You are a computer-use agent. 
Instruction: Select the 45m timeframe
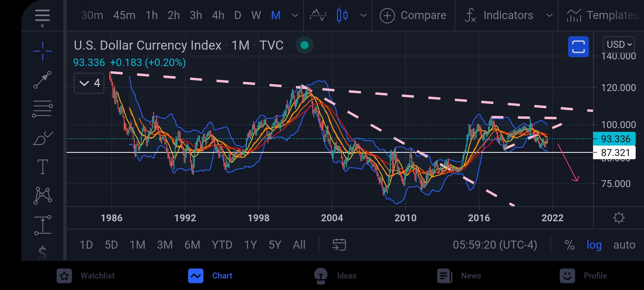(124, 15)
